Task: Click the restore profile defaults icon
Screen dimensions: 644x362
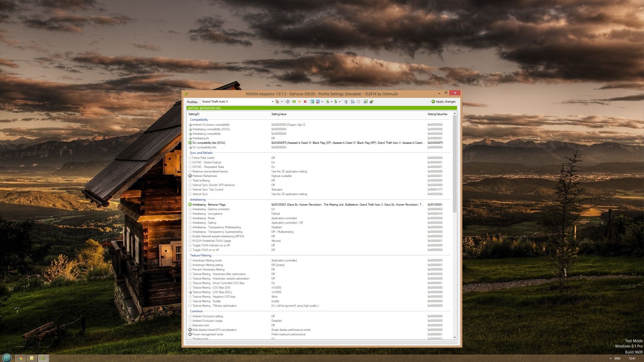Action: coord(287,102)
